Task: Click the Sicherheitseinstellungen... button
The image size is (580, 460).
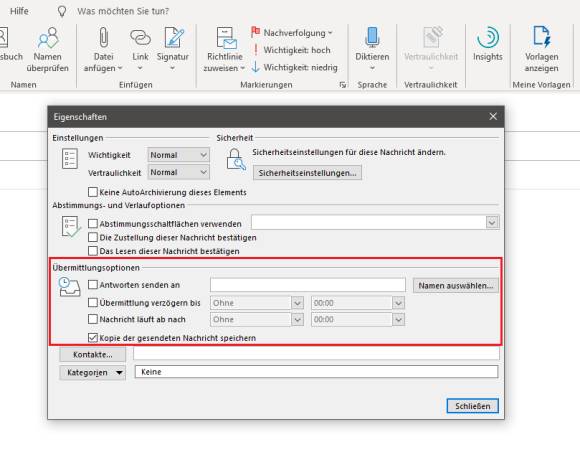Action: pos(307,173)
